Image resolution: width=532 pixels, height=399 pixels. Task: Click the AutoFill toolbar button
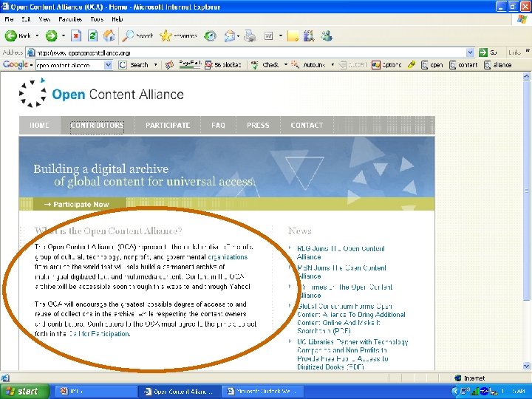353,65
